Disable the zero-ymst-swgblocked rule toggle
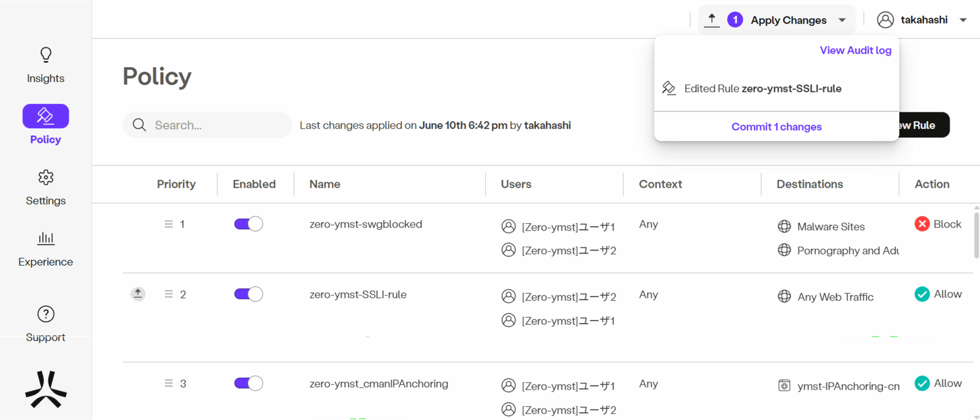 (x=248, y=224)
